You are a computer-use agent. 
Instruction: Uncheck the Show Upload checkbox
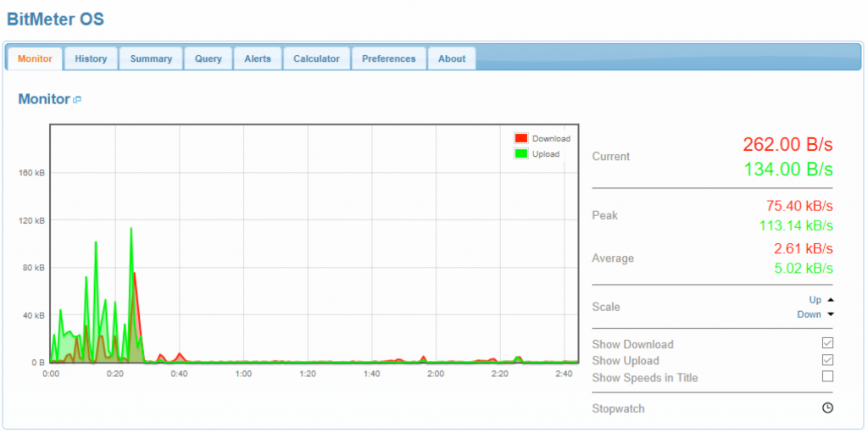[827, 360]
